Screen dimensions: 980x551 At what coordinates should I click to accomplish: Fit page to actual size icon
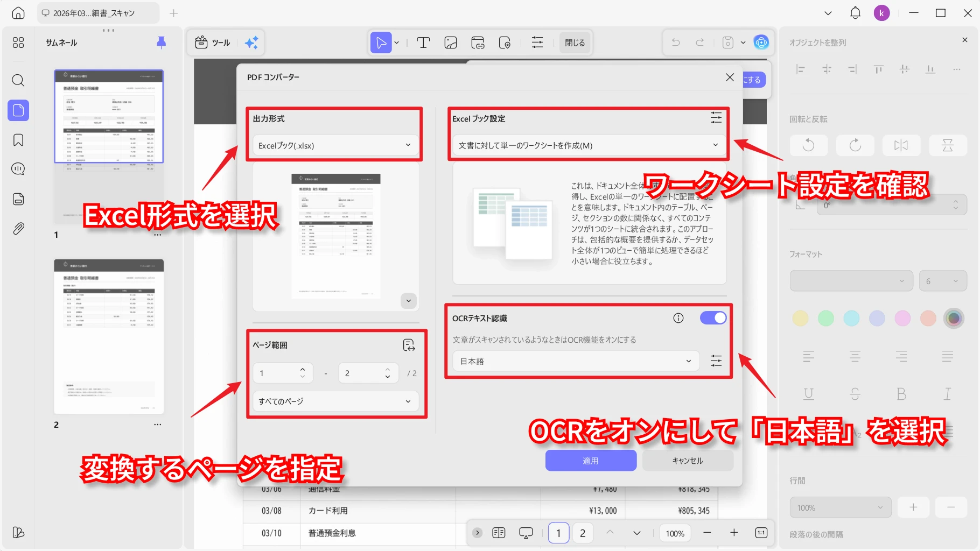coord(761,533)
